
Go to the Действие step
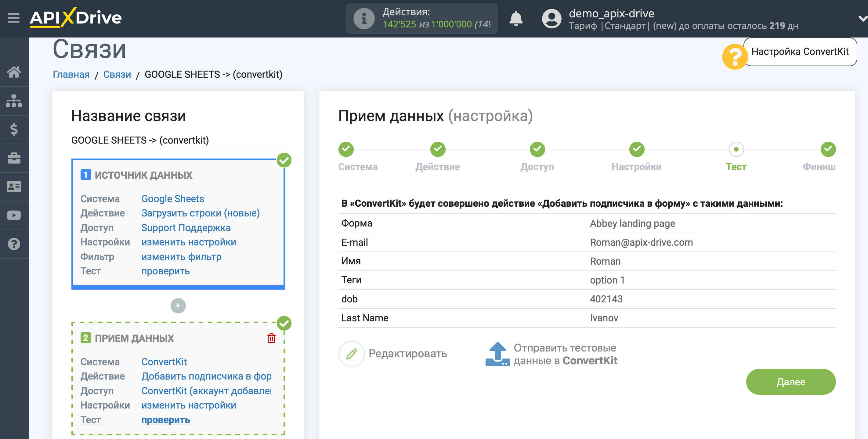pyautogui.click(x=437, y=149)
